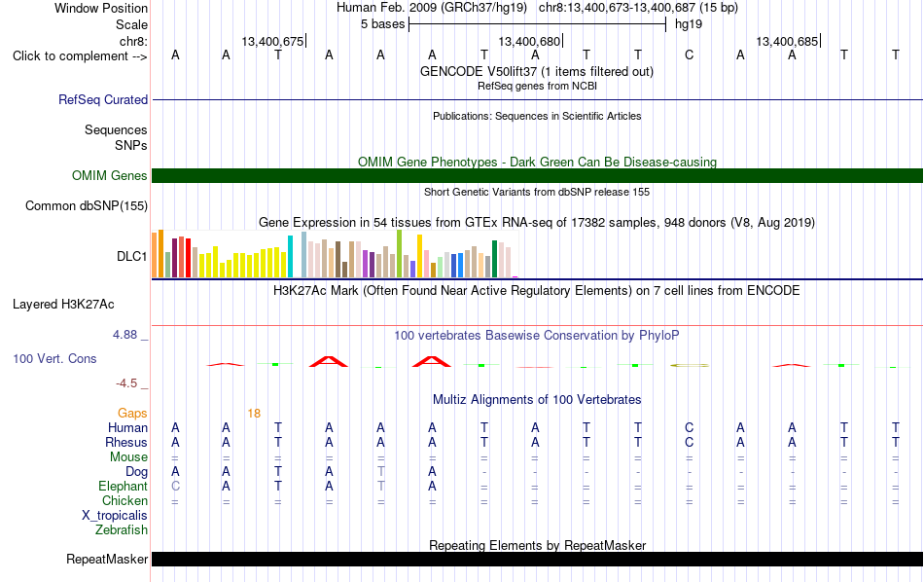
Task: Select the RepeatMasker label on the left
Action: click(x=107, y=559)
